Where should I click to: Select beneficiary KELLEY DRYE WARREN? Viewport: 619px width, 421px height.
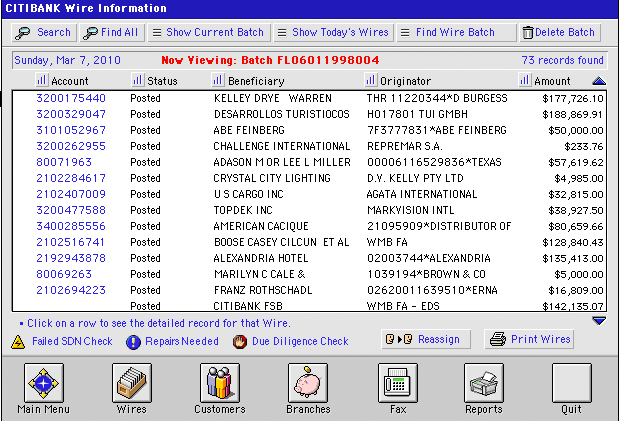[273, 98]
